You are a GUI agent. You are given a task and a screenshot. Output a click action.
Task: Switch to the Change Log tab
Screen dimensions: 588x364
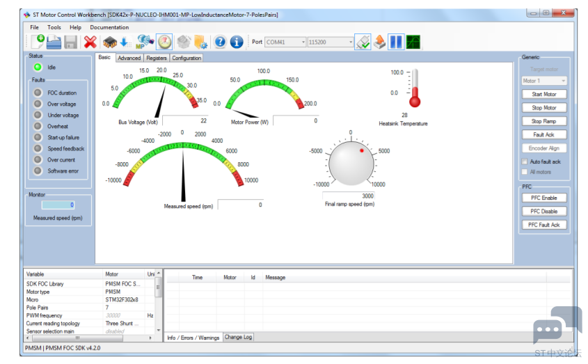[238, 337]
